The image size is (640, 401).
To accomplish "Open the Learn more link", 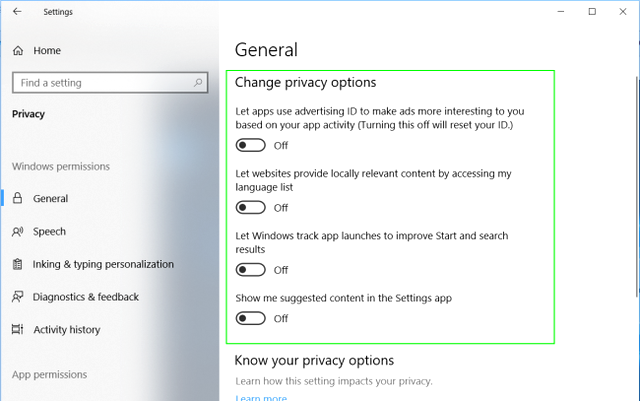I will (x=261, y=397).
